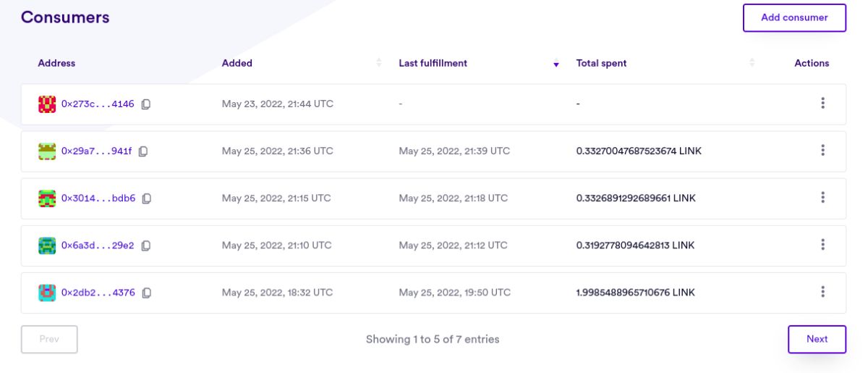Screen dimensions: 868x373
Task: Copy address 0x2db2...4376 to clipboard
Action: (x=147, y=293)
